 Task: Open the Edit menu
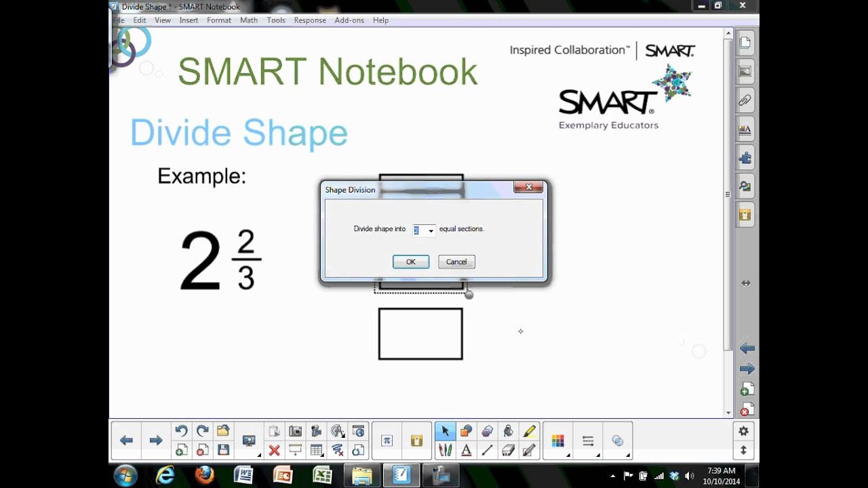coord(140,20)
